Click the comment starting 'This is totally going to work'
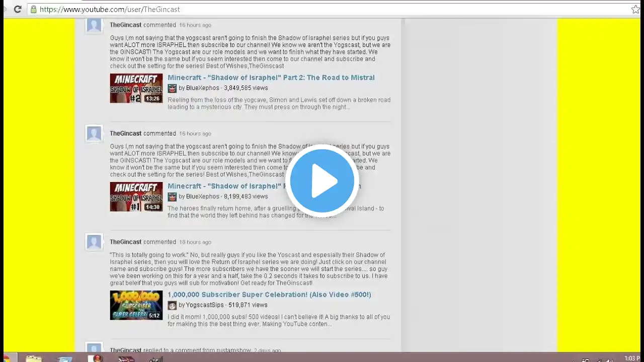 [x=249, y=269]
